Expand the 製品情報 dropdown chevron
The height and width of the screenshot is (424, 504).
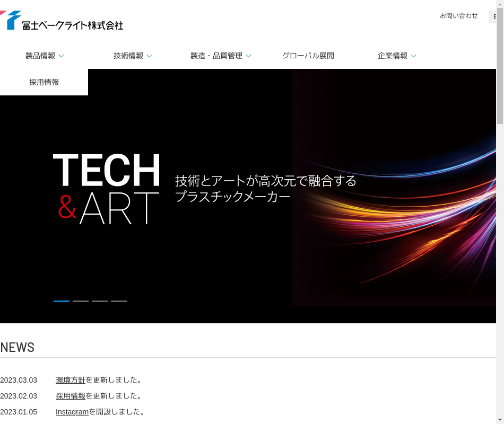click(x=62, y=56)
